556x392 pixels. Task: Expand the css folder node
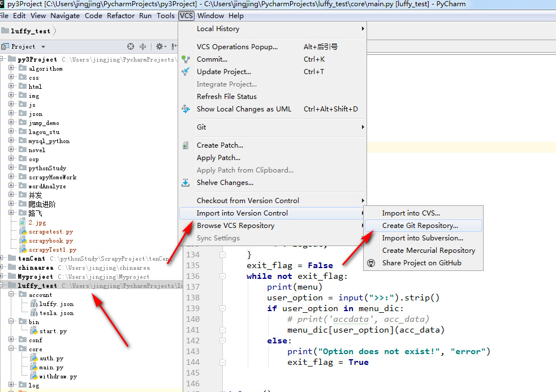(x=11, y=77)
